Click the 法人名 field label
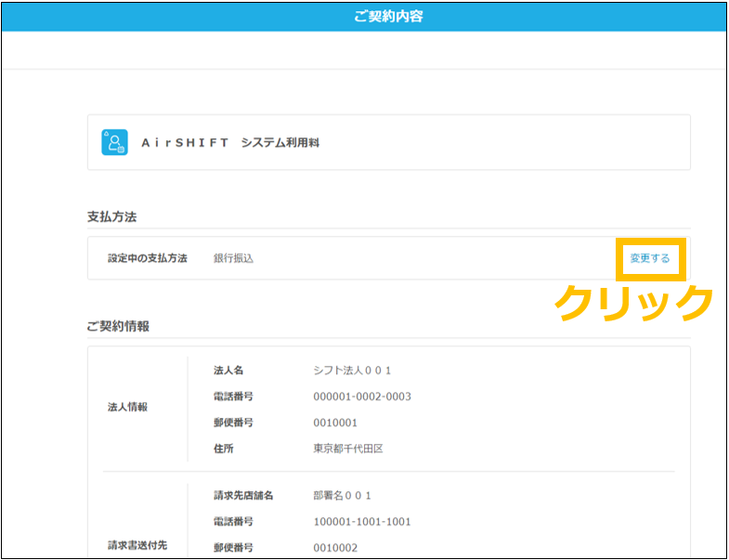The width and height of the screenshot is (729, 560). tap(228, 371)
